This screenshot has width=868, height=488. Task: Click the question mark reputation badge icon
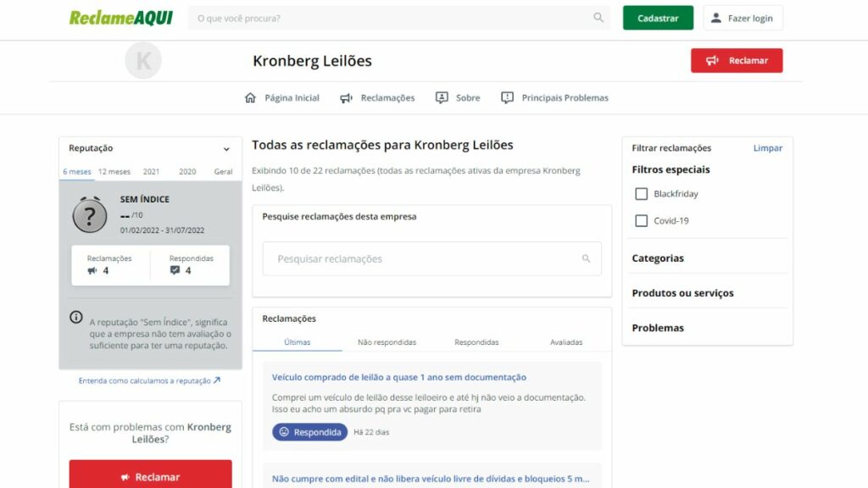tap(90, 215)
